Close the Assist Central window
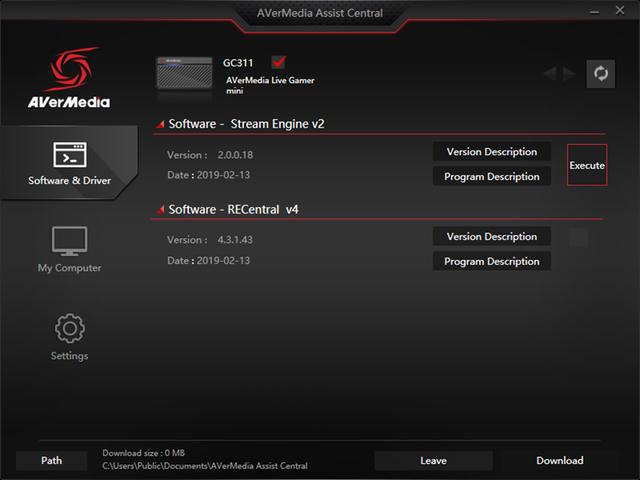The image size is (640, 480). pyautogui.click(x=620, y=11)
